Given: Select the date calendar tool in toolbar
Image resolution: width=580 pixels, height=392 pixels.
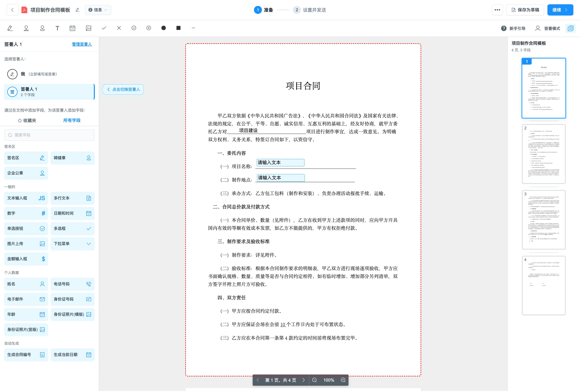Looking at the screenshot, I should 72,28.
